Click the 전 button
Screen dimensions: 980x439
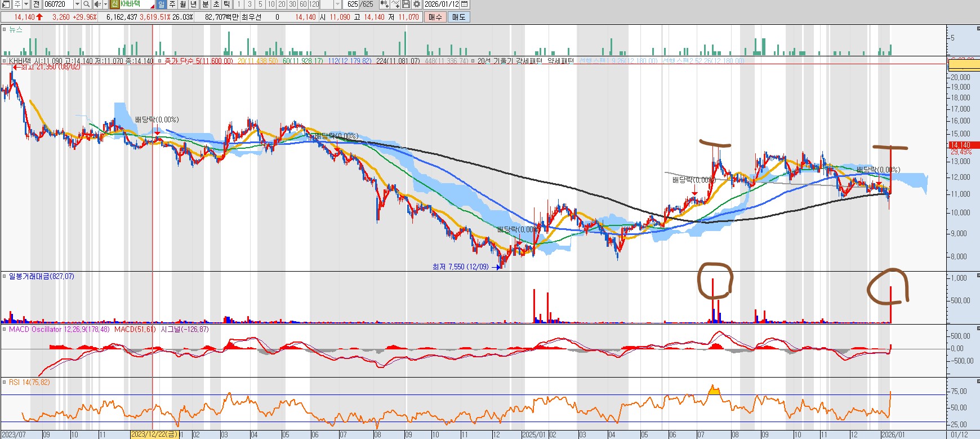pos(36,4)
